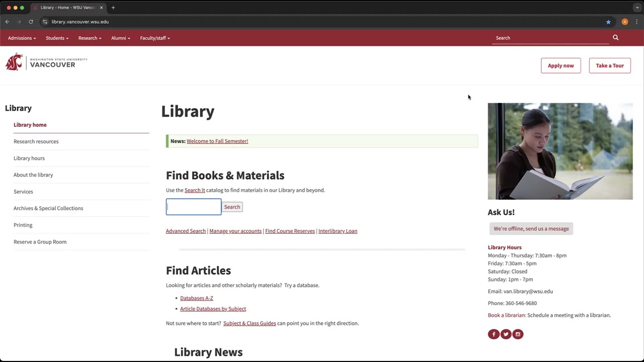Open Research resources in sidebar
Viewport: 644px width, 362px height.
tap(36, 141)
